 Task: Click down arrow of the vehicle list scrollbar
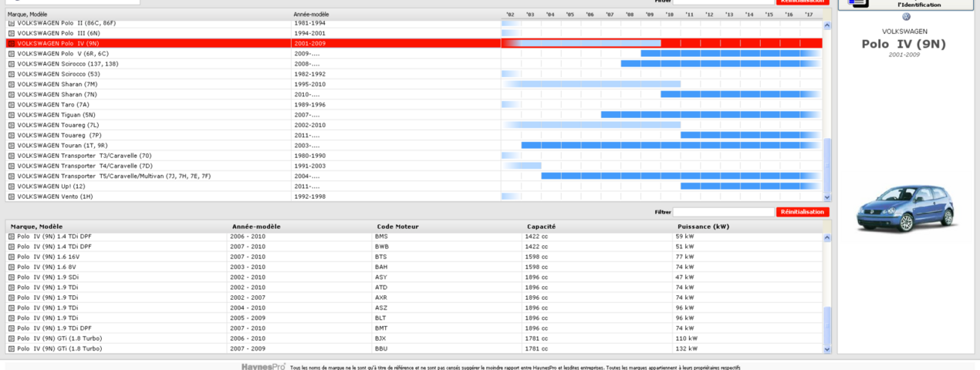point(828,197)
